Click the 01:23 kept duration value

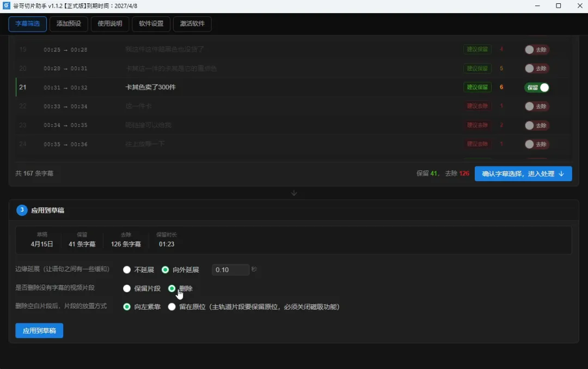coord(167,244)
